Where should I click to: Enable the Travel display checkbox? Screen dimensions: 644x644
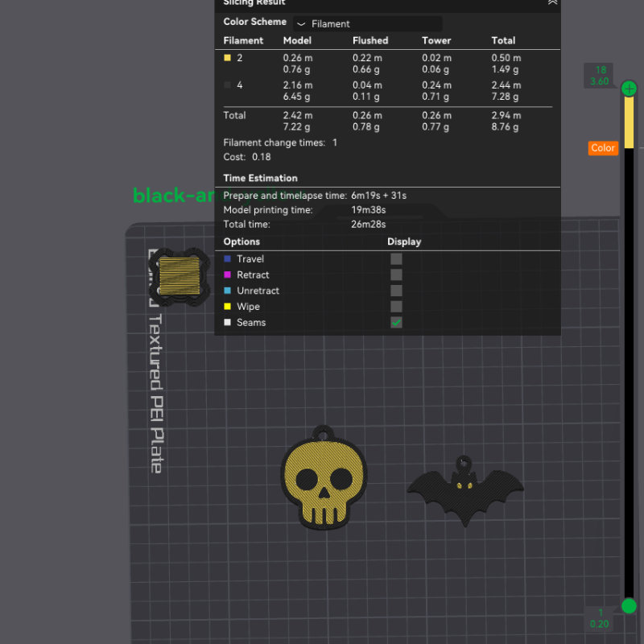tap(396, 259)
